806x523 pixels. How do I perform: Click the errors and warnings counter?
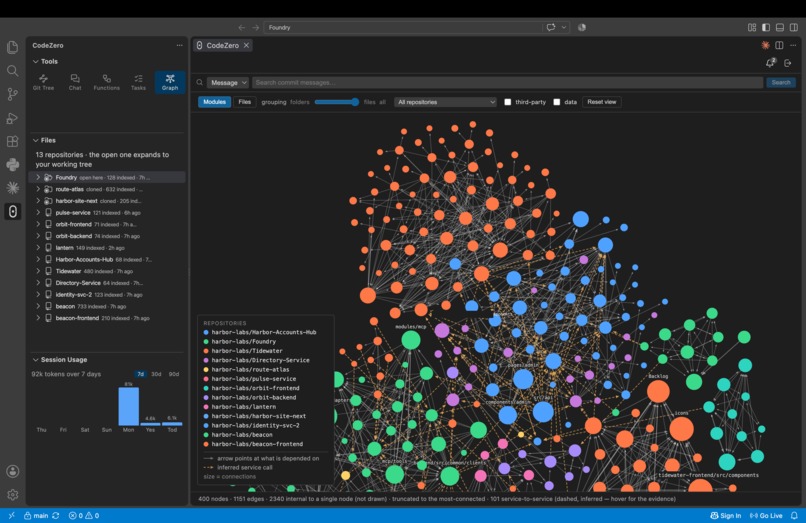[x=84, y=515]
